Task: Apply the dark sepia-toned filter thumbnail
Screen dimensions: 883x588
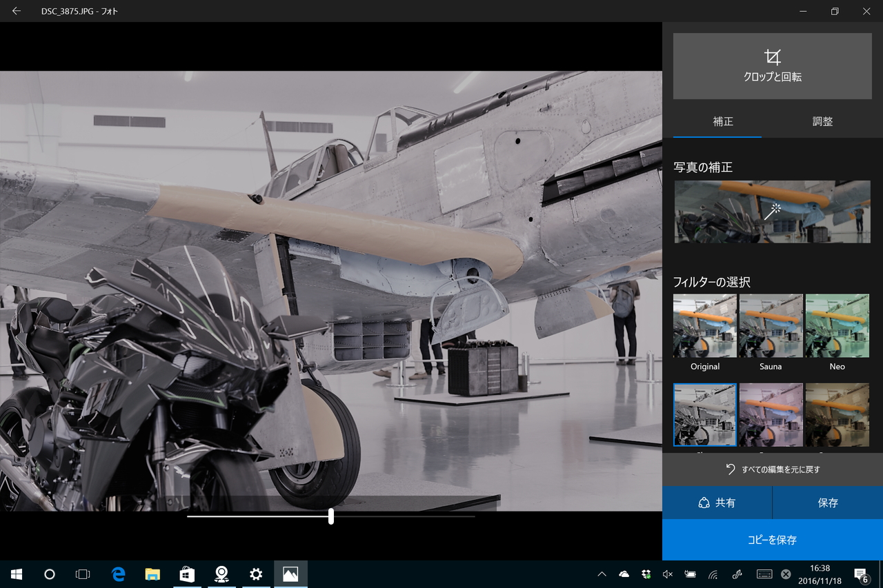Action: tap(837, 415)
